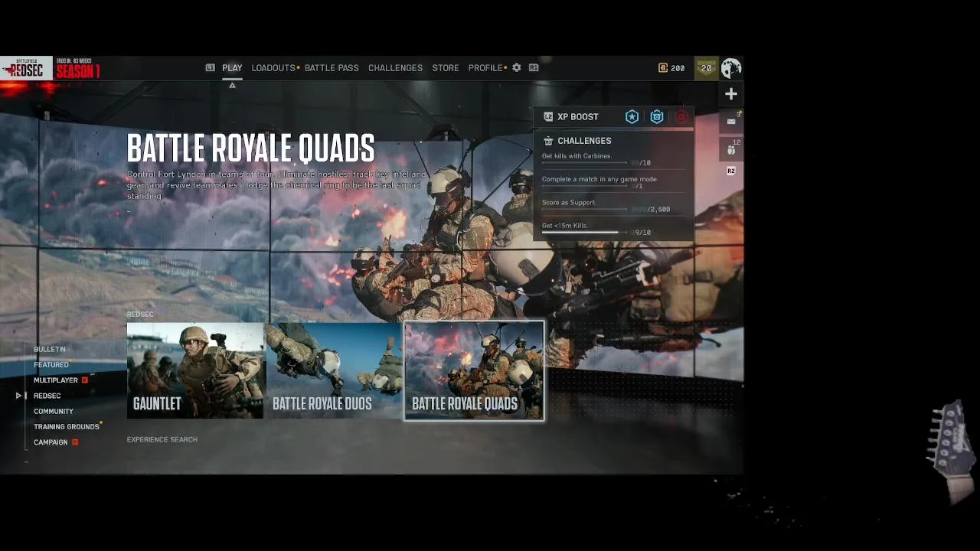Select Community in the side menu

point(54,411)
